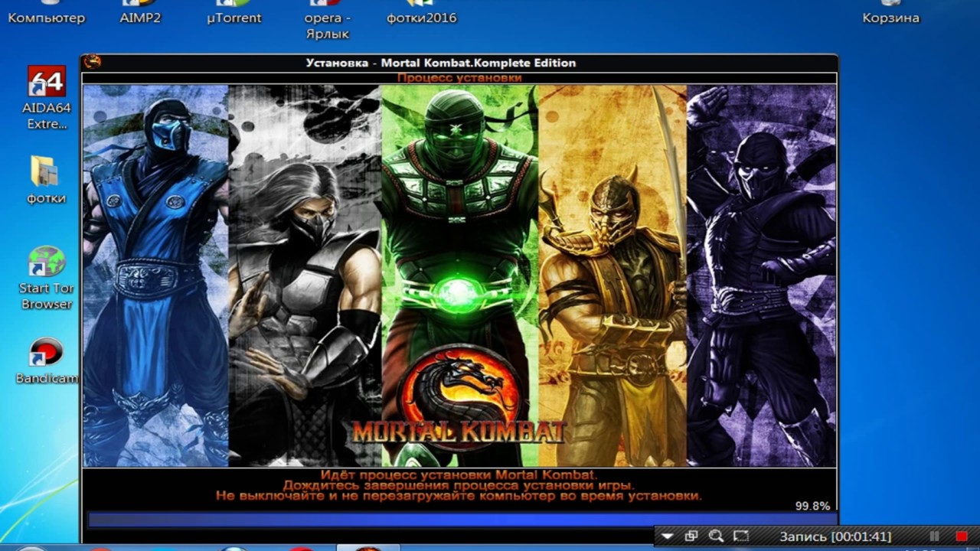Select the Корзина recycle bin

890,12
